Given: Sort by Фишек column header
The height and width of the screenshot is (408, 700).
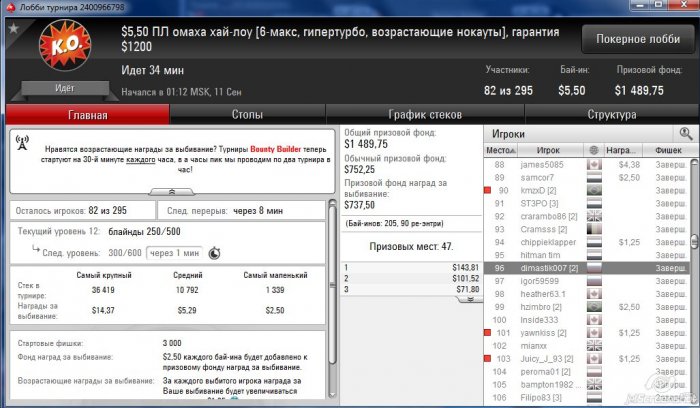Looking at the screenshot, I should click(x=668, y=150).
